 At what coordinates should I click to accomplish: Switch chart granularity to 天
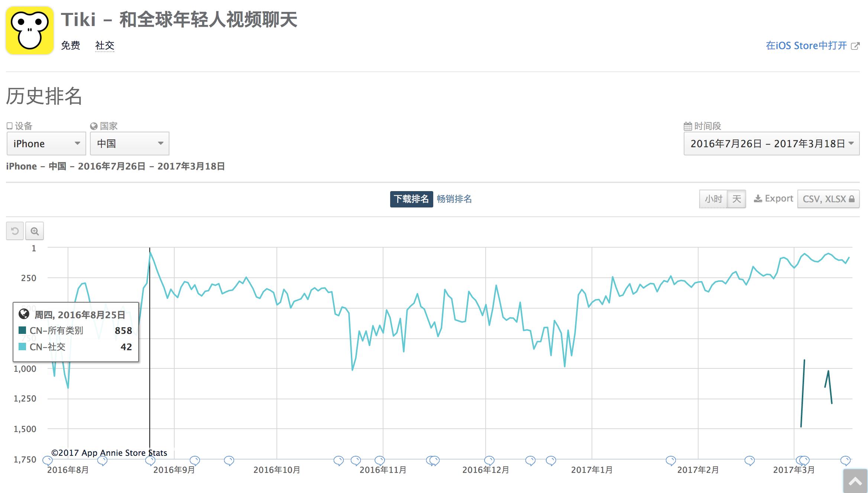tap(736, 199)
